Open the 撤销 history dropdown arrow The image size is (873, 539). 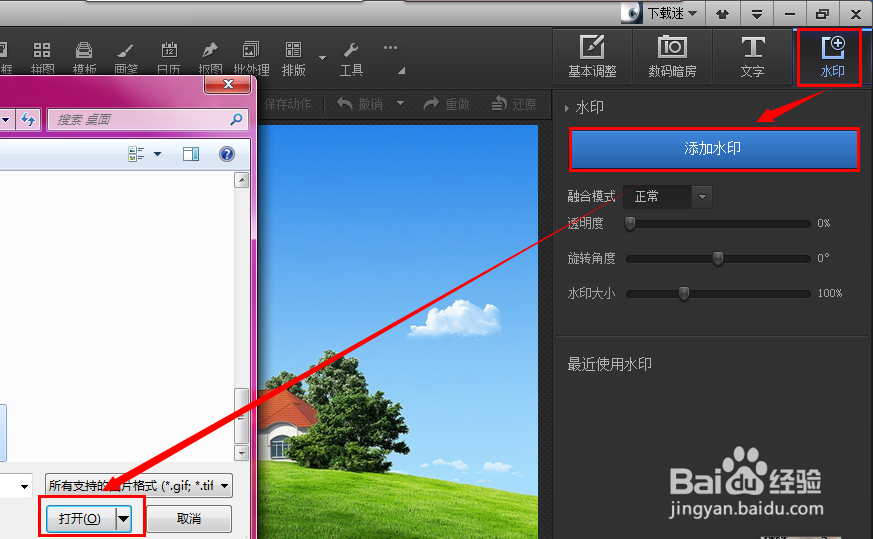tap(400, 104)
